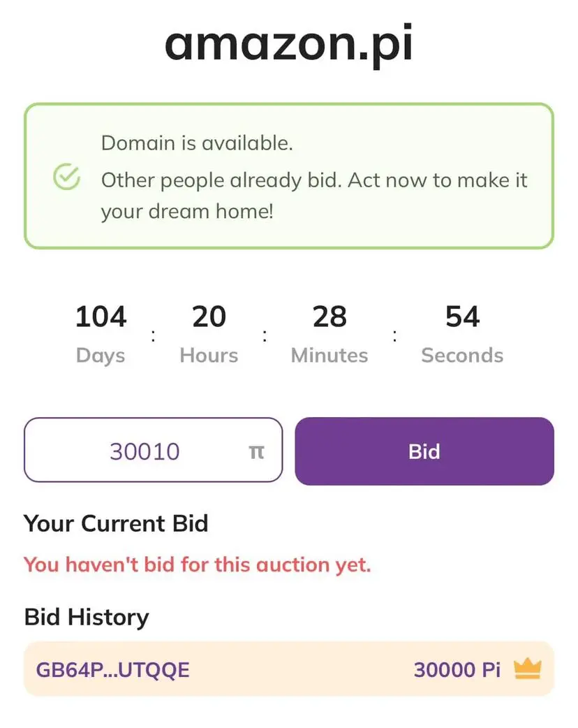Click the gold crown top bidder icon
Screen dimensions: 578x728
pos(528,669)
